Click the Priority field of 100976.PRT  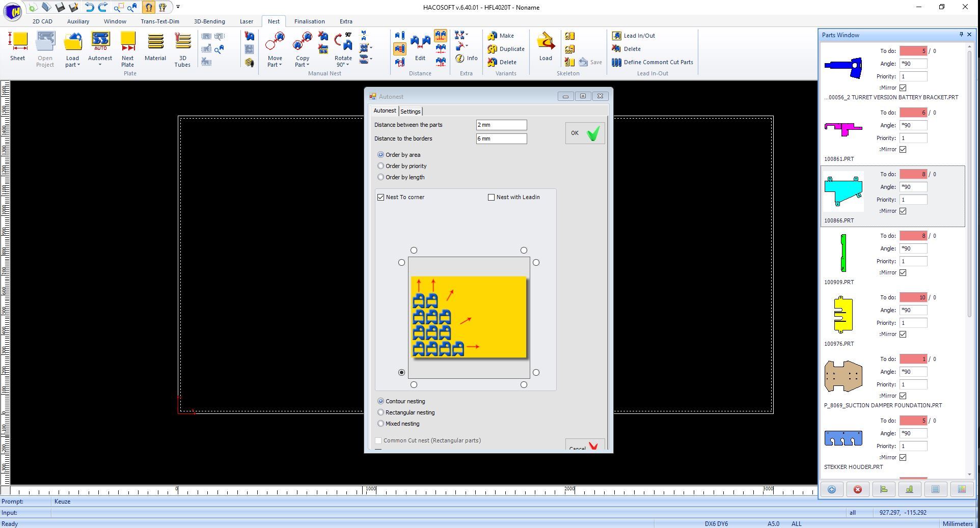pos(913,323)
